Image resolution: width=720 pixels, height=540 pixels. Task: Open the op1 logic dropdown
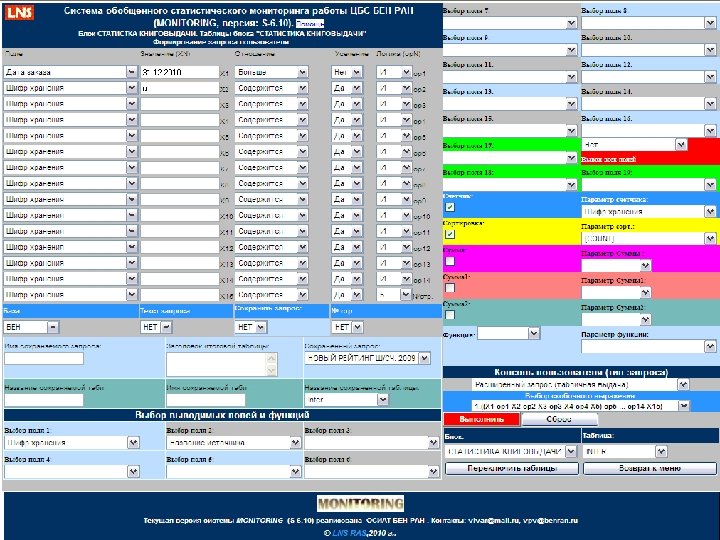[394, 72]
